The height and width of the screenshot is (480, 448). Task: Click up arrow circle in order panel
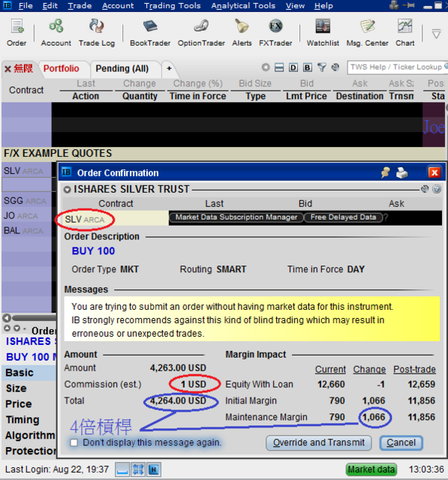[7, 328]
